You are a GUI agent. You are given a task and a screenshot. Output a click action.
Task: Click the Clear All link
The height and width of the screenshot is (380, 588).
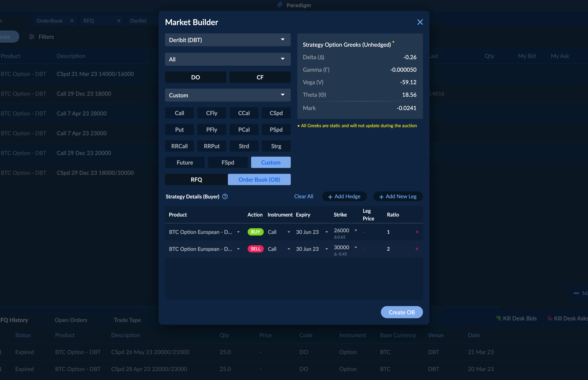click(303, 196)
